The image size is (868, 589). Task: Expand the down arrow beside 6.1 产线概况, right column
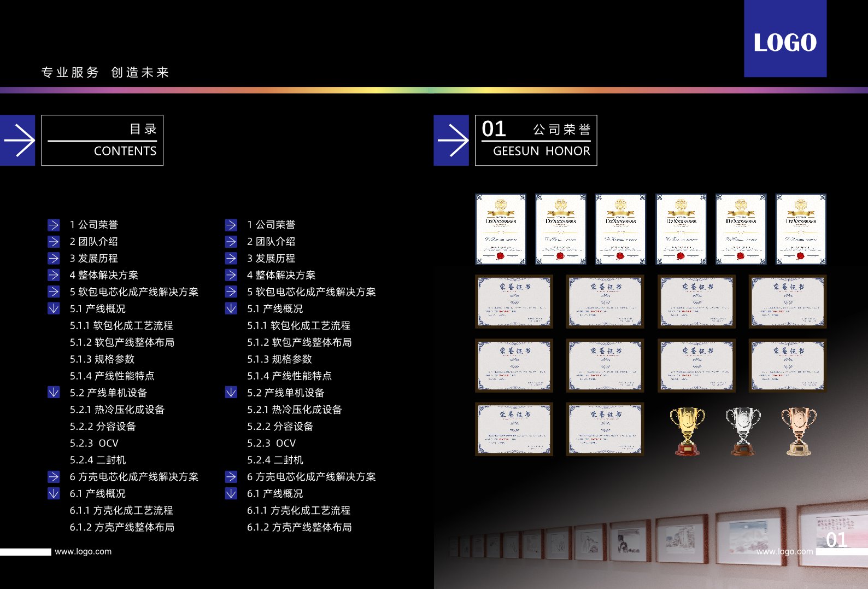click(231, 494)
